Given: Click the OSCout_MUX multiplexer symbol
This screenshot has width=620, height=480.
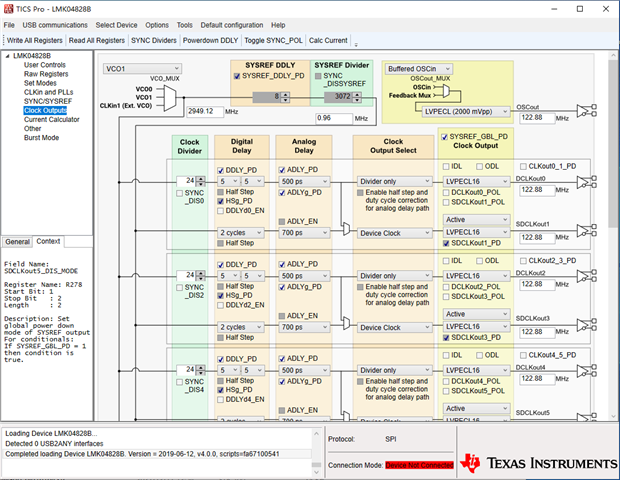Looking at the screenshot, I should pos(446,91).
